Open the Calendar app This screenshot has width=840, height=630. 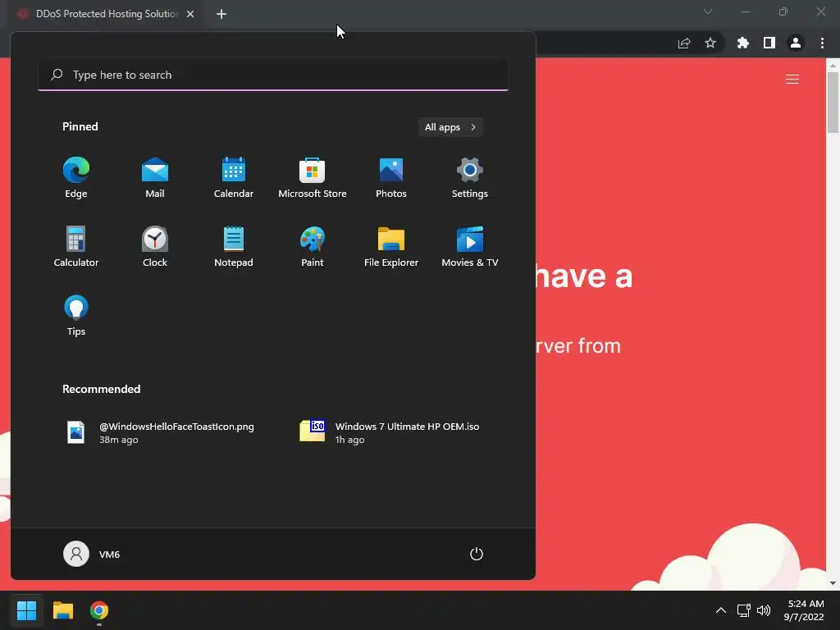[234, 178]
